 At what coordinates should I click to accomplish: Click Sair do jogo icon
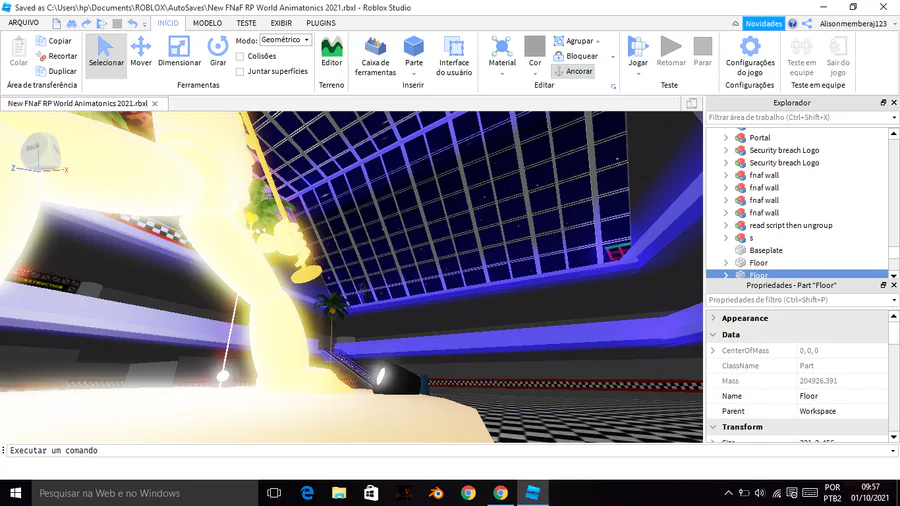tap(838, 47)
